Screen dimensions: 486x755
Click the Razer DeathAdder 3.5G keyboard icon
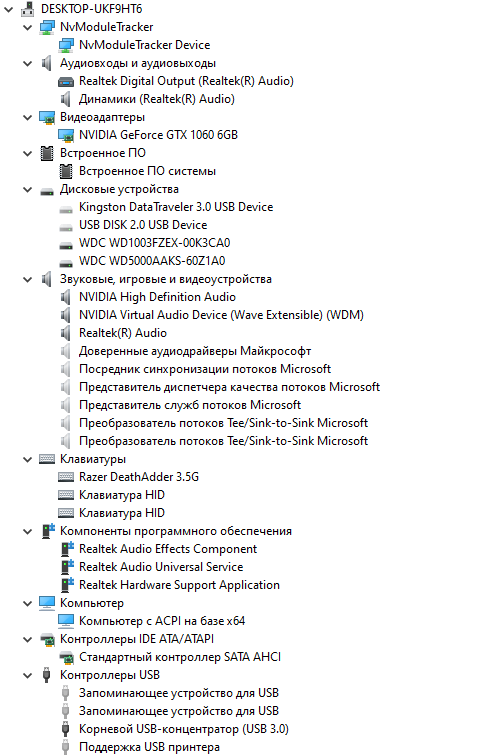(x=66, y=477)
